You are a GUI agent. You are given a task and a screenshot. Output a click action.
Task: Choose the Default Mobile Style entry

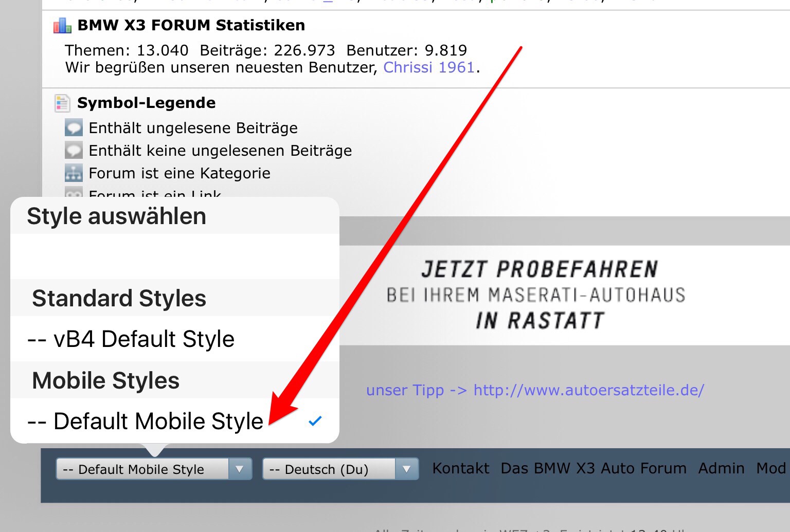(145, 421)
